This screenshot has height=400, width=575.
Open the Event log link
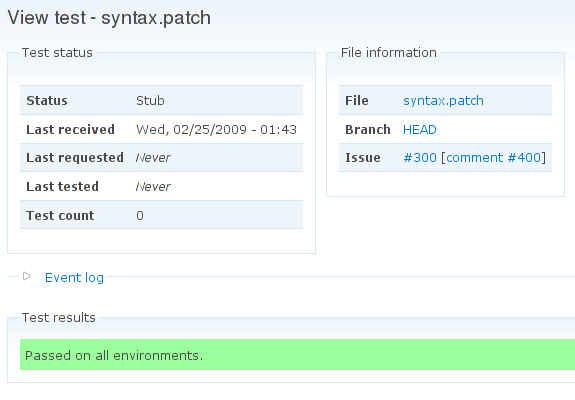pos(74,278)
